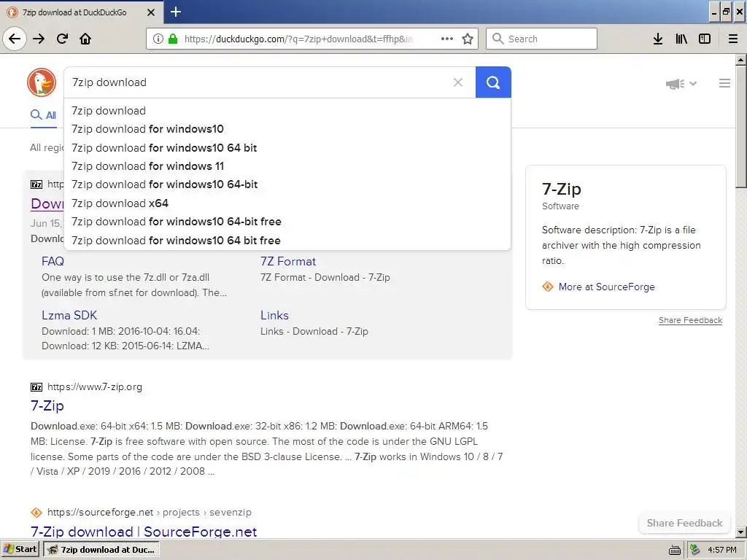
Task: Click the URL in the address bar
Action: click(298, 39)
